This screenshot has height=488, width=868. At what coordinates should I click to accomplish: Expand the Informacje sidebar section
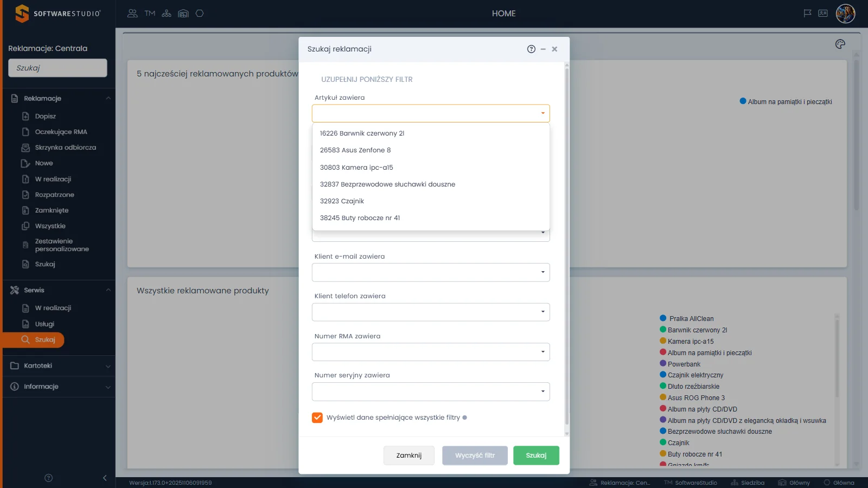(x=108, y=387)
